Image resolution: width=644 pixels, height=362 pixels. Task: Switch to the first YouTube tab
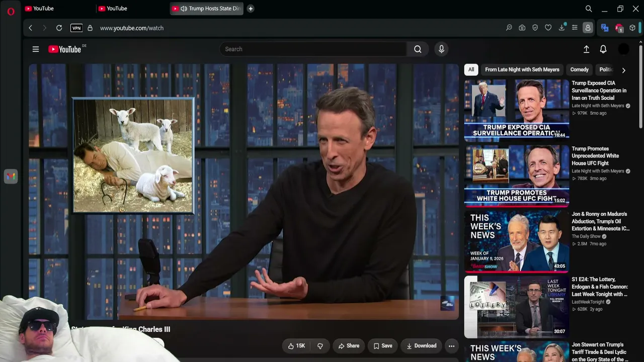click(58, 9)
